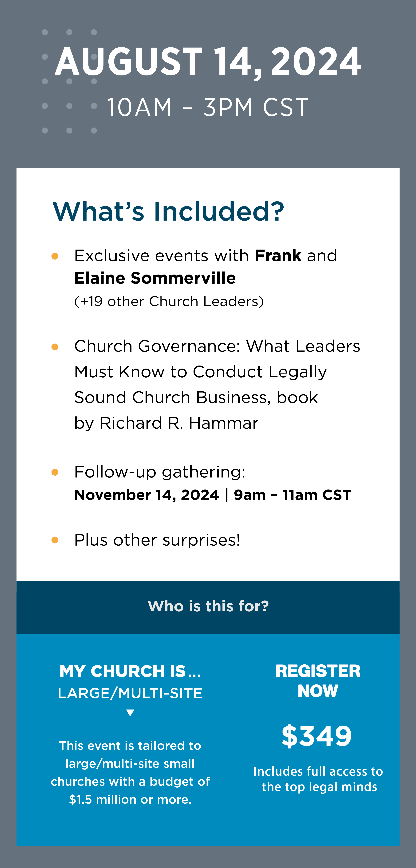Screen dimensions: 416x868
Task: Click the $1.5 million or more text
Action: point(130,800)
